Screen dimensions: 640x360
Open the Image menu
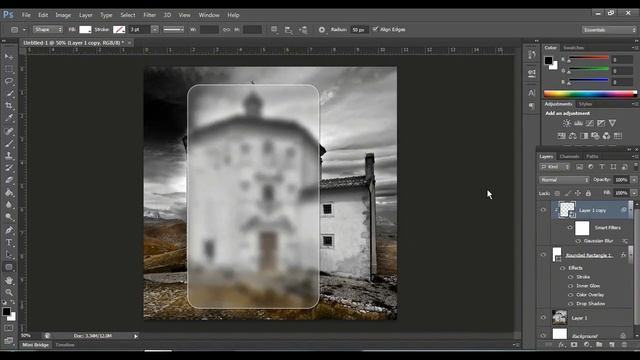[x=63, y=15]
